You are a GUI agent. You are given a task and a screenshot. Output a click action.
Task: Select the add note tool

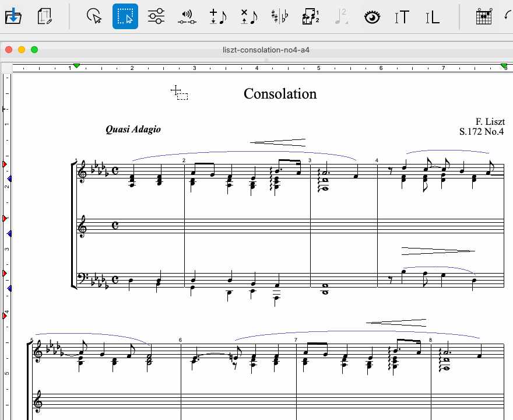pos(218,17)
